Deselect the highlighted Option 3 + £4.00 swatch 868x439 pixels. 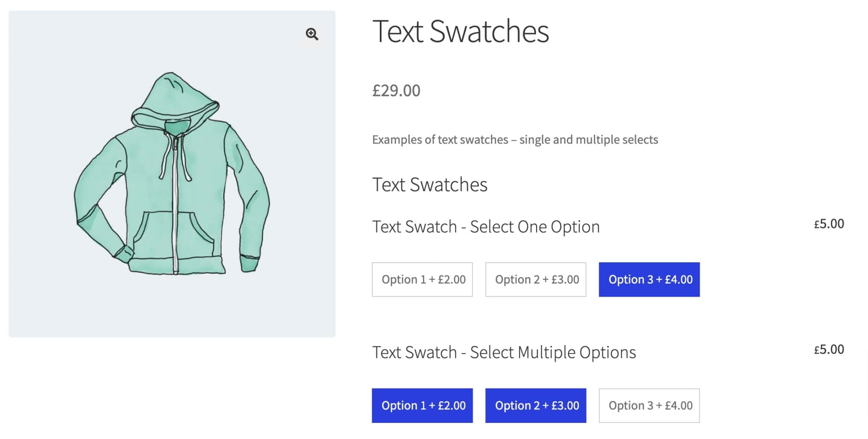[649, 279]
